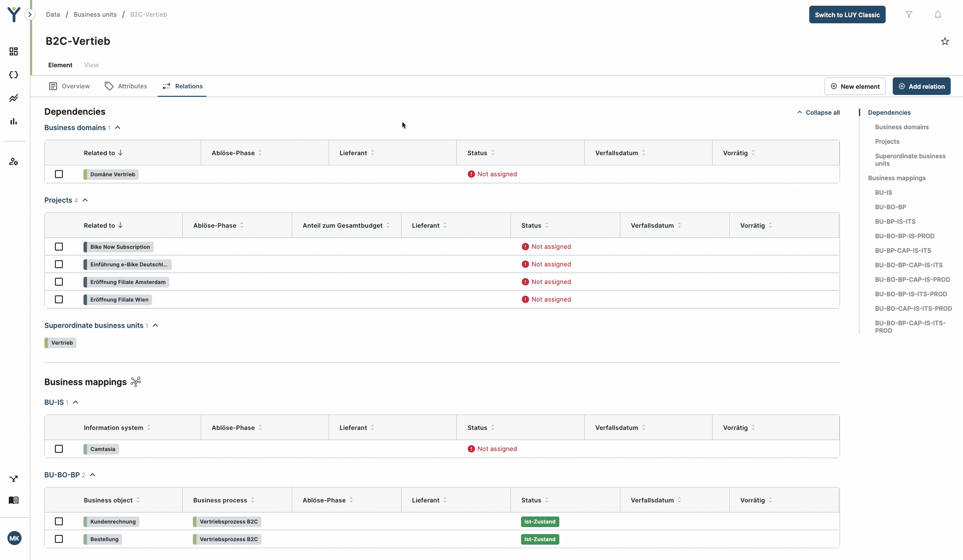Click Collapse all sections
This screenshot has height=560, width=963.
[818, 112]
